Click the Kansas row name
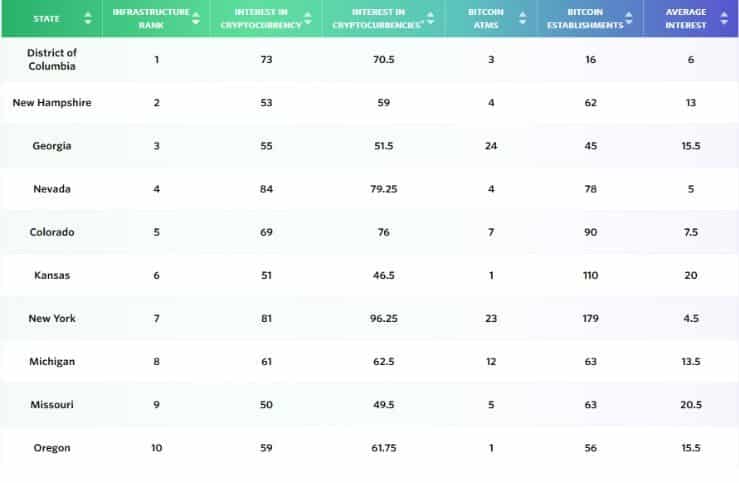This screenshot has height=483, width=739. 52,275
